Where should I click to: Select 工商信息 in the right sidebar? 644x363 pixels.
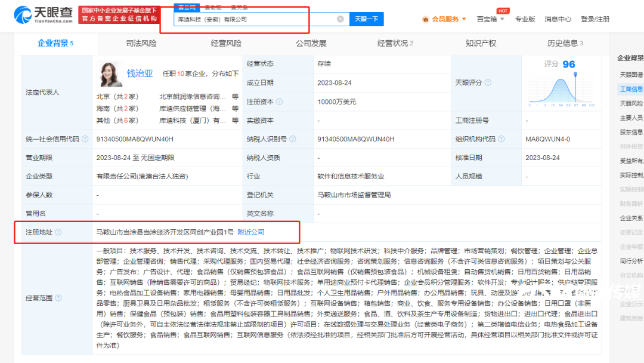(x=631, y=89)
